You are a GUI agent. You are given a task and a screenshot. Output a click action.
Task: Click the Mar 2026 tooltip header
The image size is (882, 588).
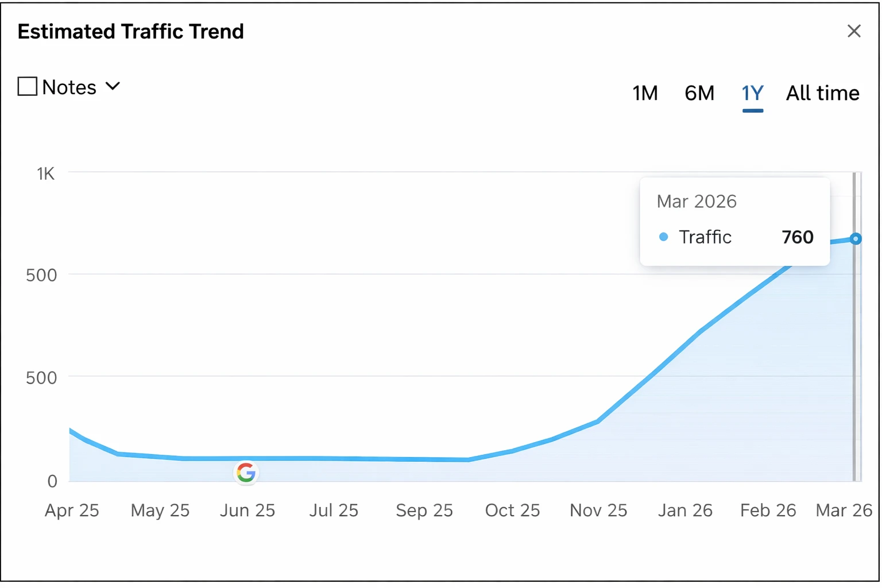click(696, 201)
